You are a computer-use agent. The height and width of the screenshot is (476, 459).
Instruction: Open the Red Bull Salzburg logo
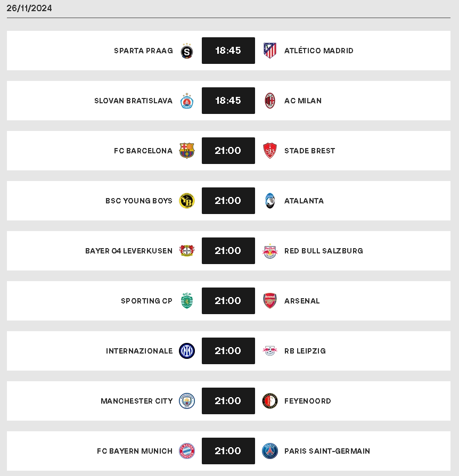[270, 251]
